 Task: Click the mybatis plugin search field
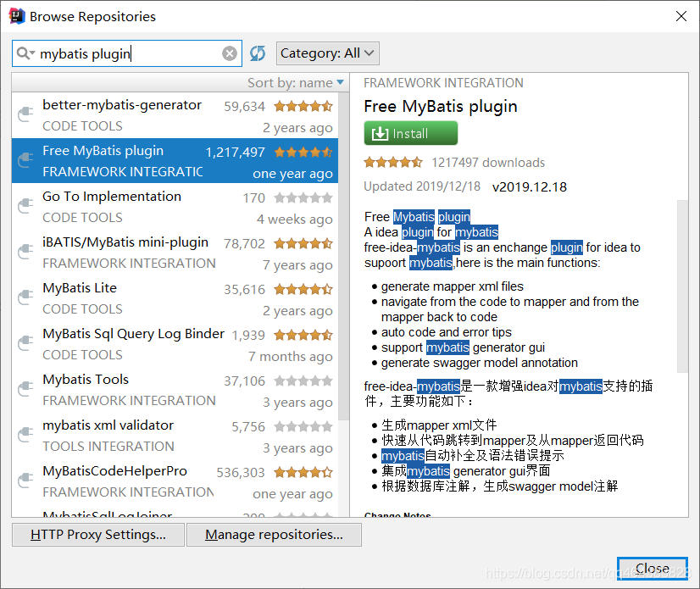pos(127,53)
